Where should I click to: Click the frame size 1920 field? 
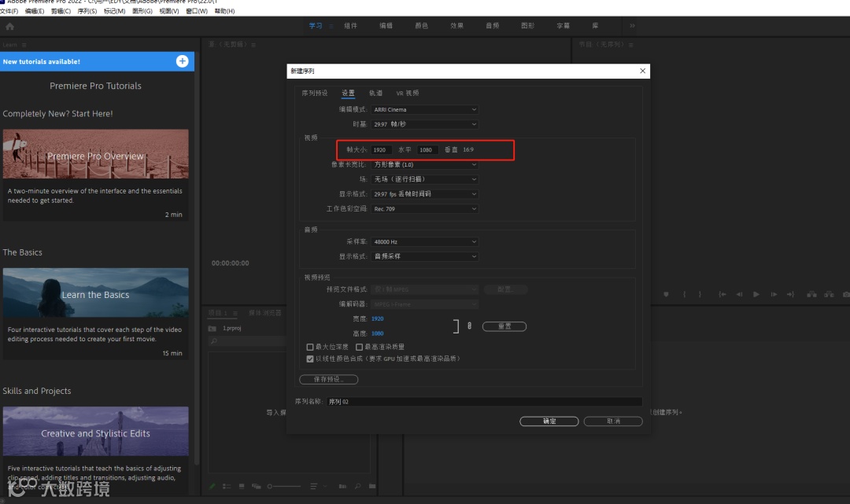click(x=382, y=150)
